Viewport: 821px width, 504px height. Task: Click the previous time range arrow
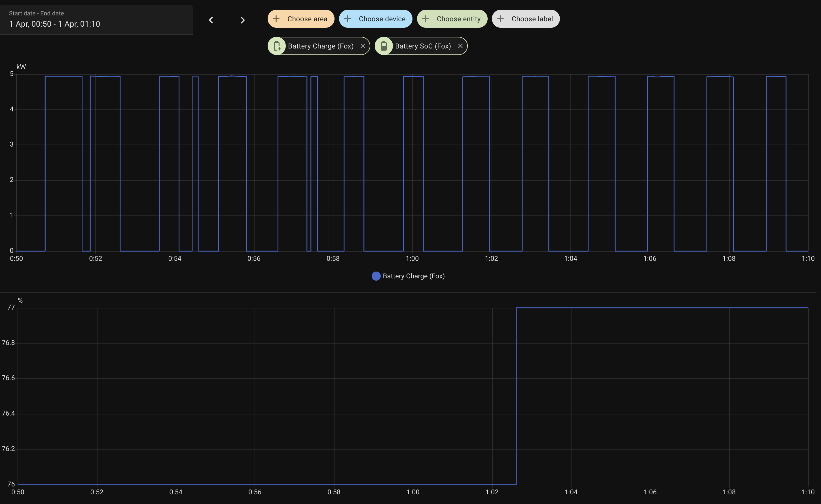tap(211, 20)
